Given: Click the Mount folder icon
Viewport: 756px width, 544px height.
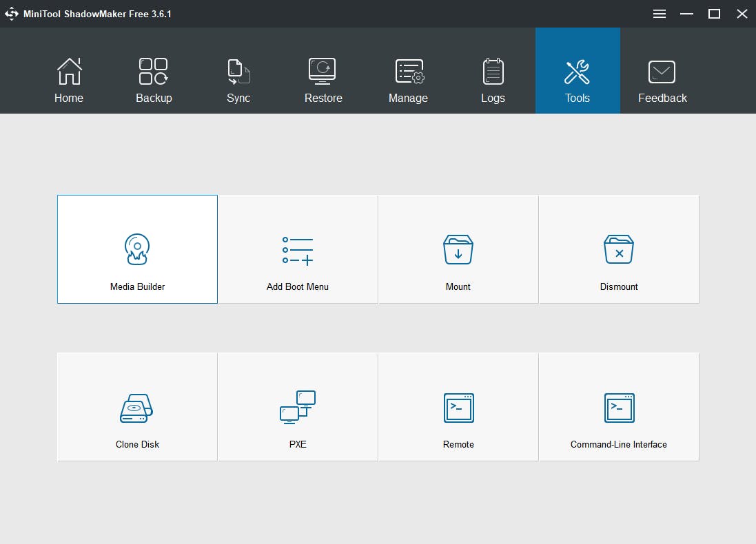Looking at the screenshot, I should point(458,249).
